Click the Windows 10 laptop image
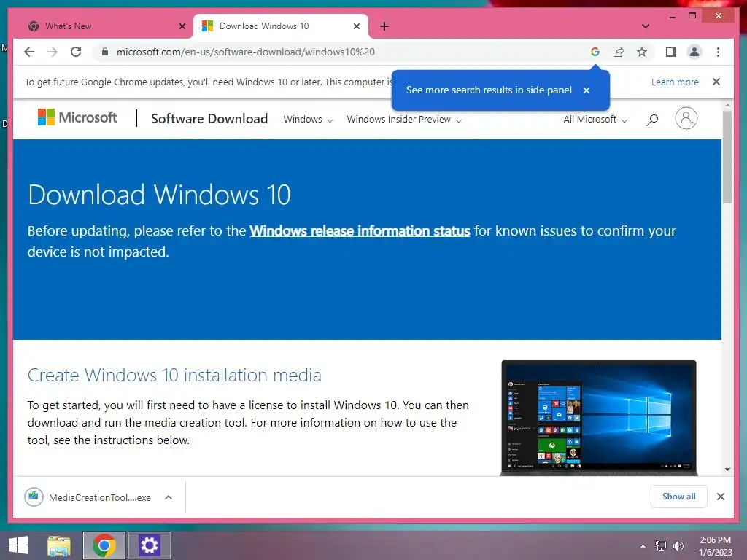The width and height of the screenshot is (747, 560). (x=599, y=418)
